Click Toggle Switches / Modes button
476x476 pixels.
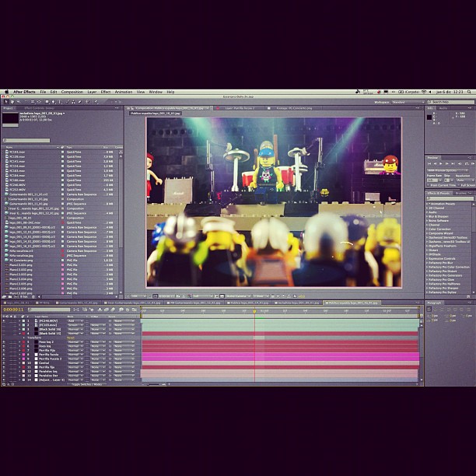pos(86,384)
